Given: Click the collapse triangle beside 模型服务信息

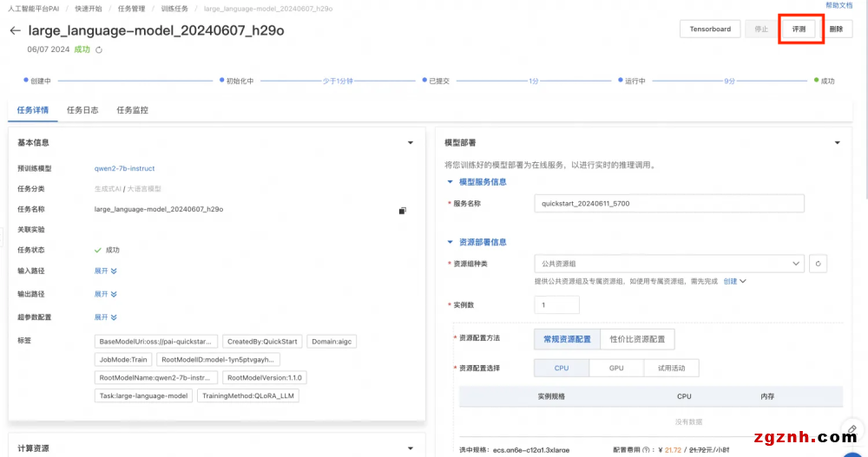Looking at the screenshot, I should point(450,182).
